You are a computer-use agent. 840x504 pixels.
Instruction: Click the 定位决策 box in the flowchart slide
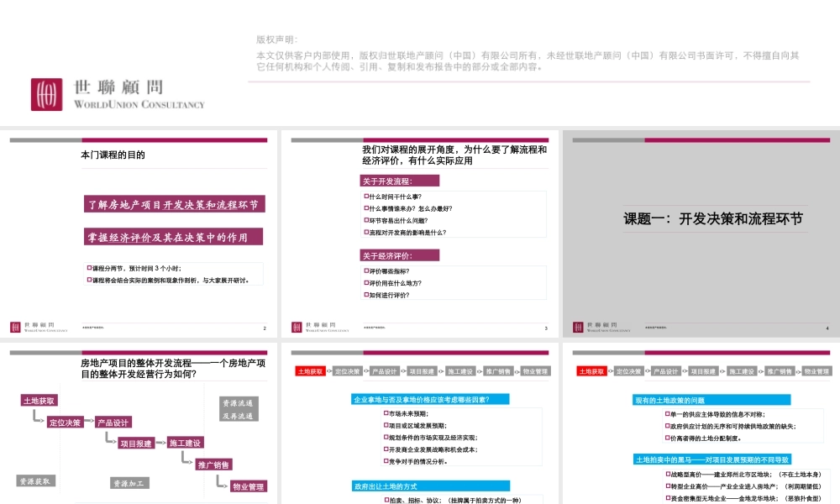point(65,422)
